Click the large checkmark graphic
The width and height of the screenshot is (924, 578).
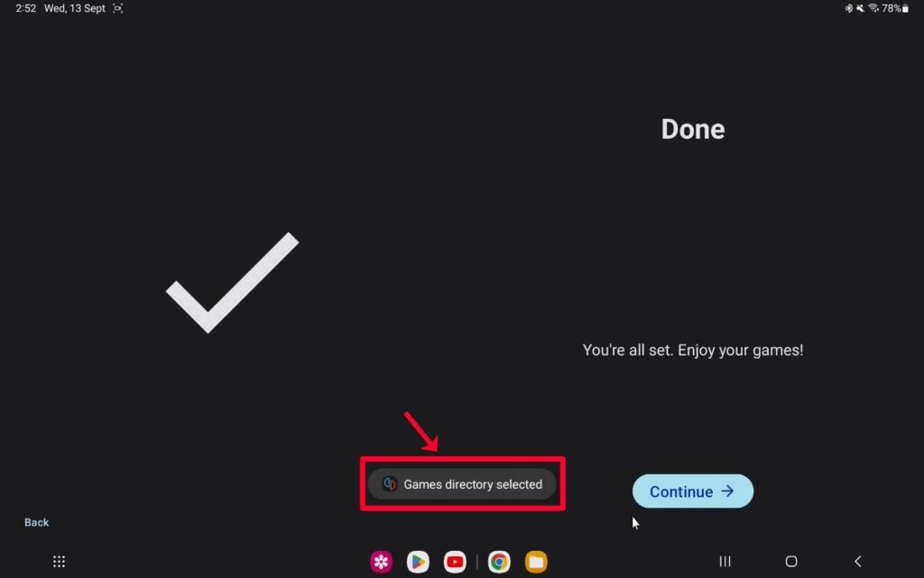[x=232, y=282]
